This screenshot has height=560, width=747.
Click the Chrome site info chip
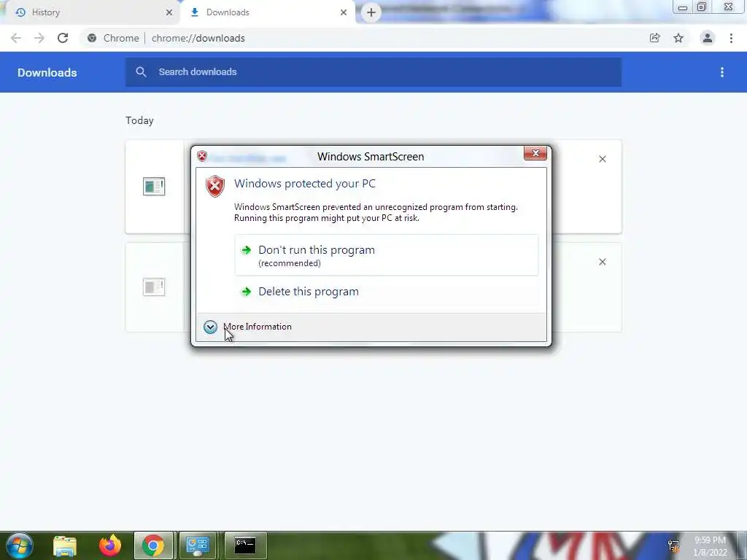(x=113, y=38)
